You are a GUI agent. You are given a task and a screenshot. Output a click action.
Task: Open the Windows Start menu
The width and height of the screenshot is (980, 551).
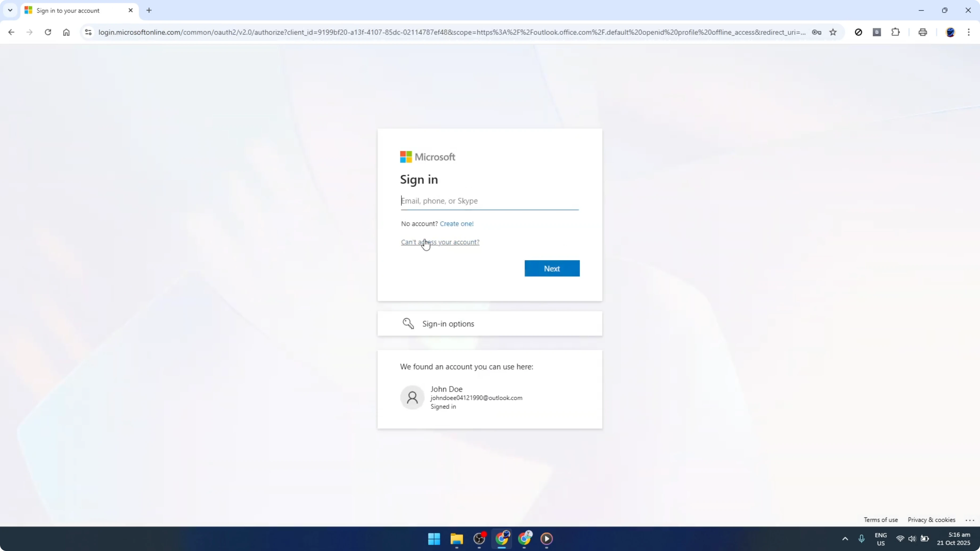[x=434, y=539]
